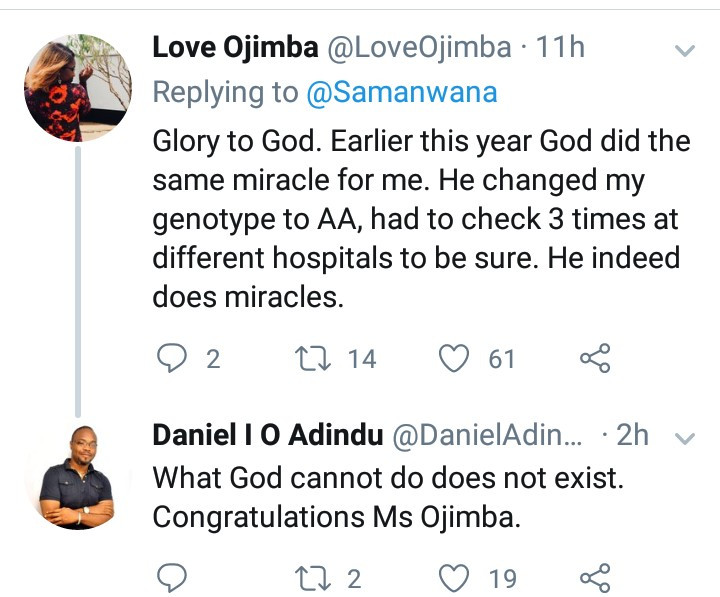
Task: Open the @Samanwana profile link
Action: [x=396, y=92]
